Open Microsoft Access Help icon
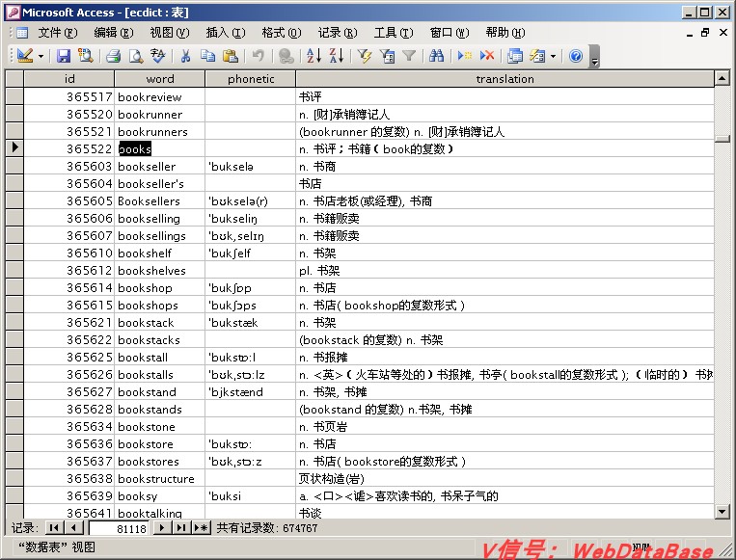Image resolution: width=736 pixels, height=560 pixels. [x=576, y=56]
